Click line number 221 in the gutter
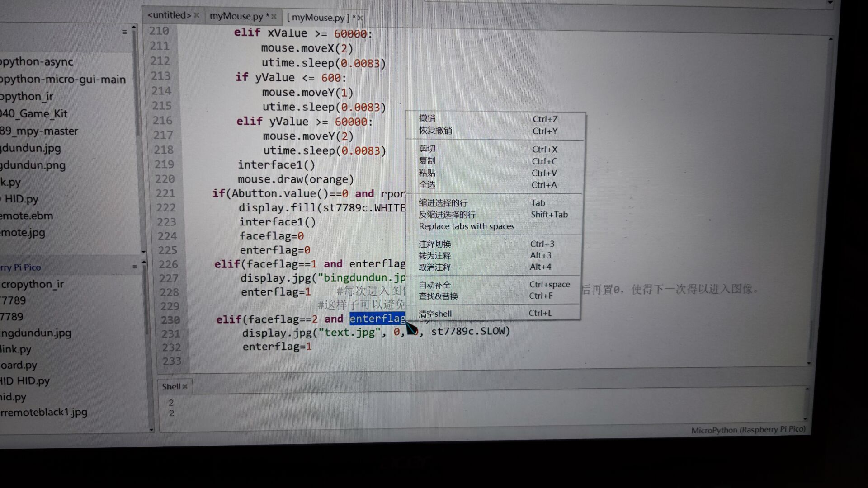 coord(165,193)
